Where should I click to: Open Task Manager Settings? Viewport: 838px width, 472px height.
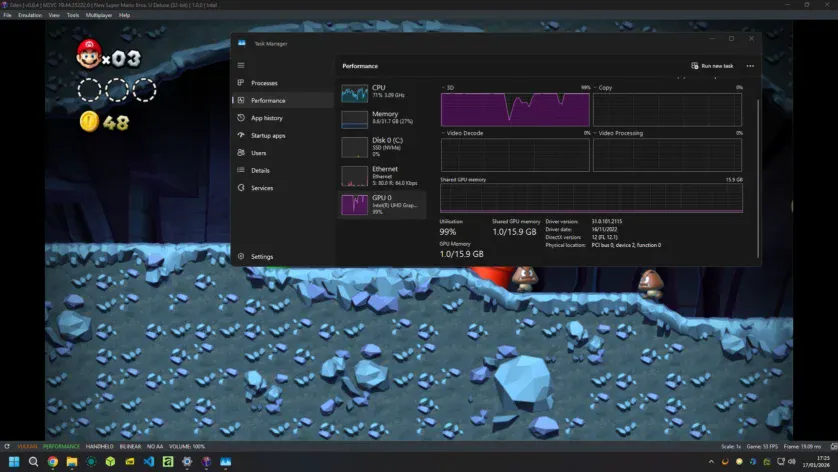pos(261,257)
